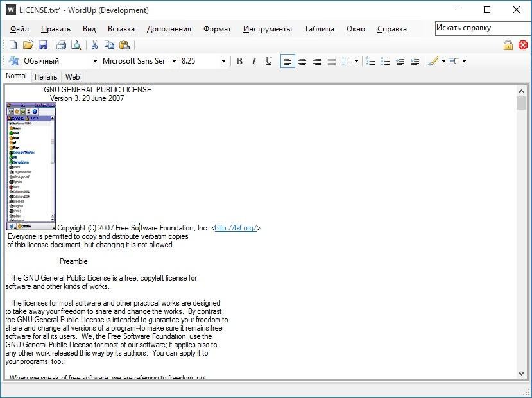Minimize the WordUp window
This screenshot has width=532, height=398.
pos(458,10)
